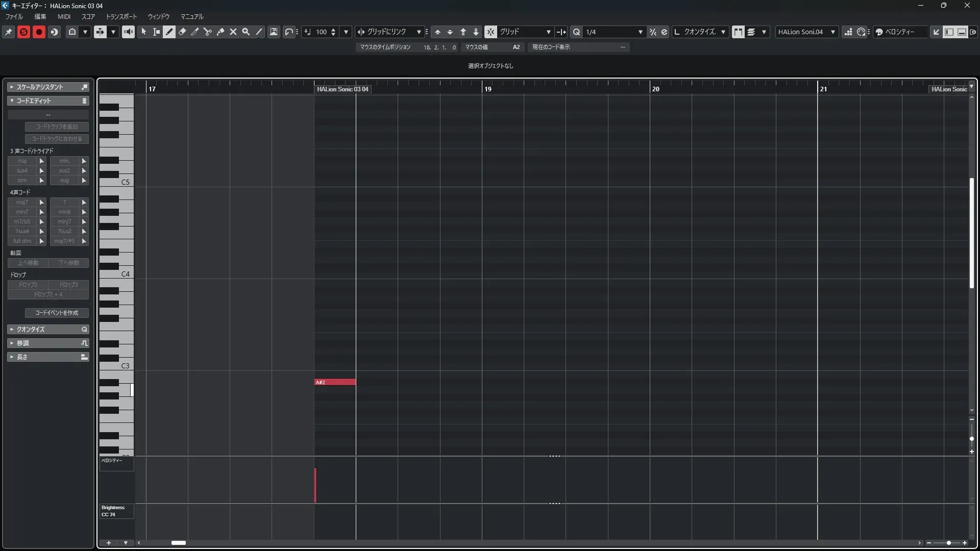Toggle Acoustic Feedback speaker button
The width and height of the screenshot is (980, 551).
click(128, 32)
